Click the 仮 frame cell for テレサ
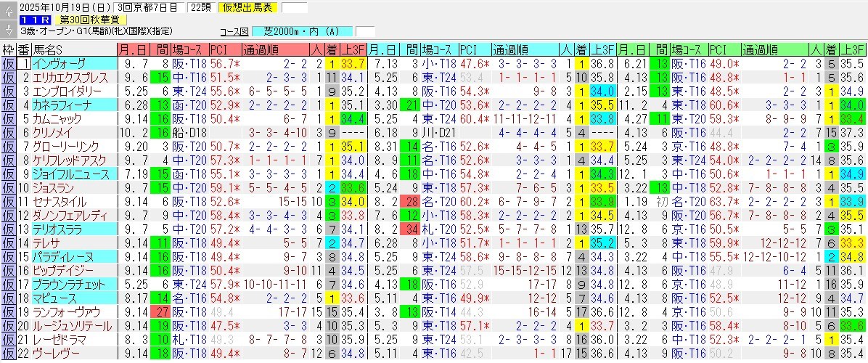 [8, 243]
